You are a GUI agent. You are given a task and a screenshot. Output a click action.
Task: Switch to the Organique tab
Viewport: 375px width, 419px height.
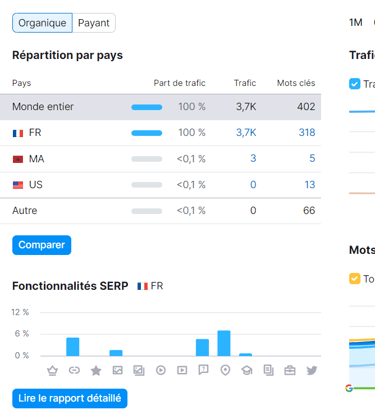pyautogui.click(x=42, y=23)
